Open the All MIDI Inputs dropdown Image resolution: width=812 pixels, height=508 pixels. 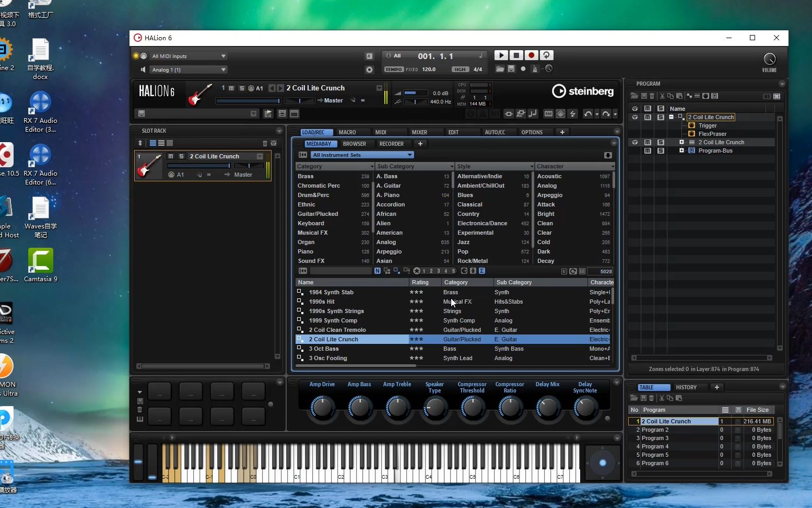[189, 56]
